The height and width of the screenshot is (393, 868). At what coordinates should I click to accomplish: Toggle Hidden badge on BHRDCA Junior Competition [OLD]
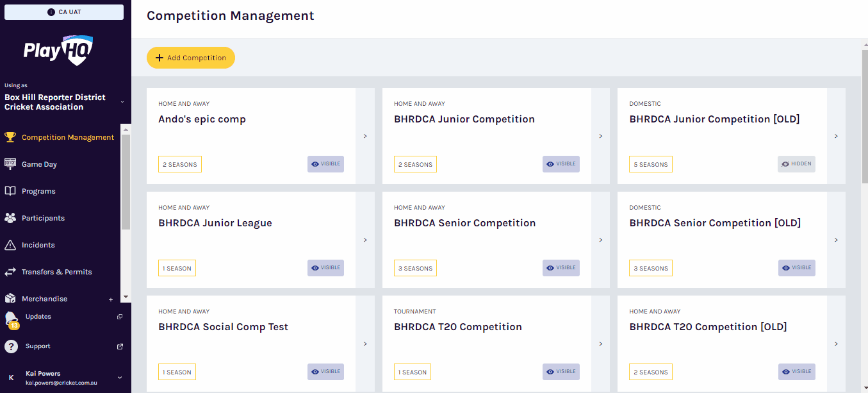797,164
